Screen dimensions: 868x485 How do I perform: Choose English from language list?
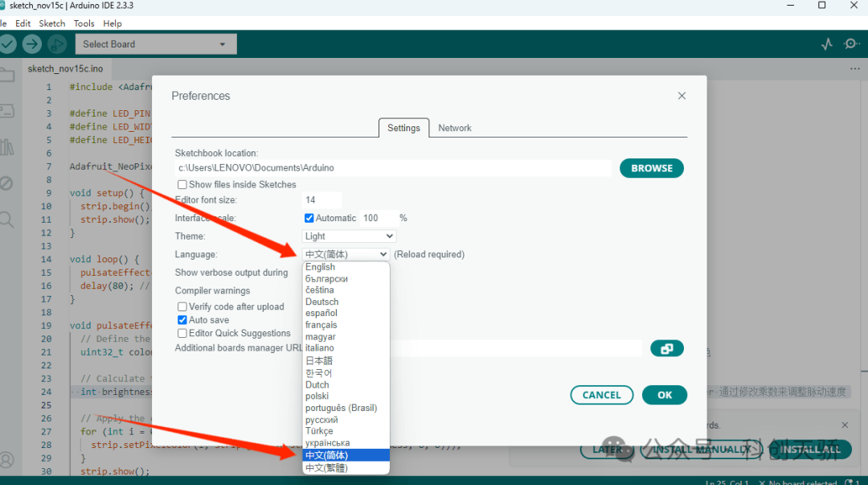(x=346, y=267)
